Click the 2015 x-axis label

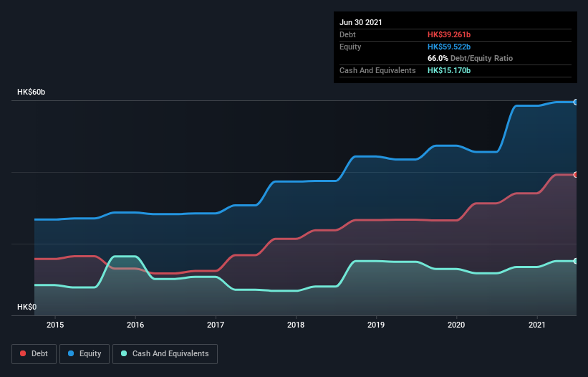pyautogui.click(x=55, y=325)
